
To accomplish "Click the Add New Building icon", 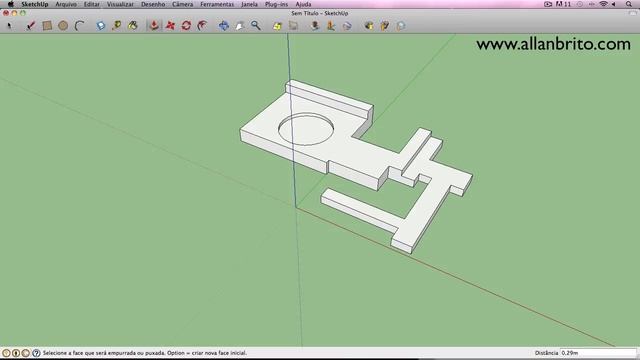I will 315,26.
